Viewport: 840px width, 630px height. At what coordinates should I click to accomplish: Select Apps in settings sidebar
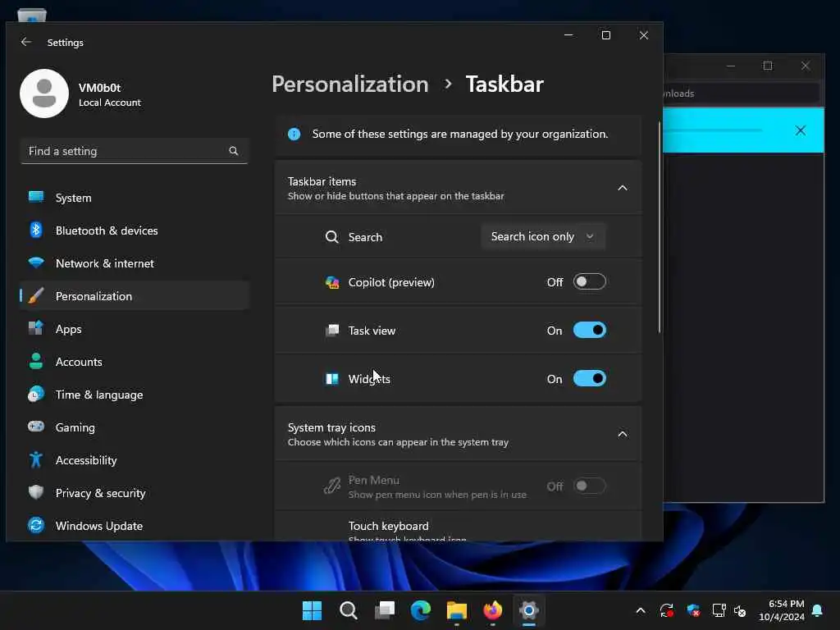tap(135, 329)
